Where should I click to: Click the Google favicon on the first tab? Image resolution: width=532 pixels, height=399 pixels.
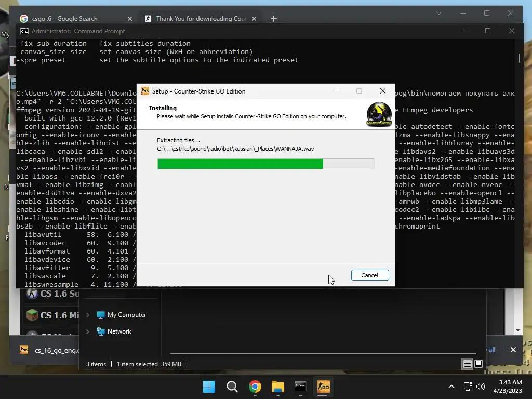click(x=24, y=19)
